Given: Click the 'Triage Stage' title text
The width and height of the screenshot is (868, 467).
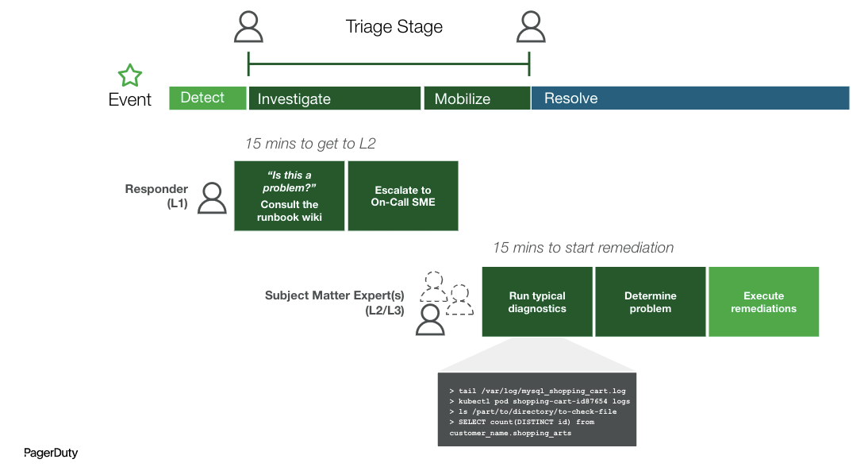Looking at the screenshot, I should pos(394,27).
